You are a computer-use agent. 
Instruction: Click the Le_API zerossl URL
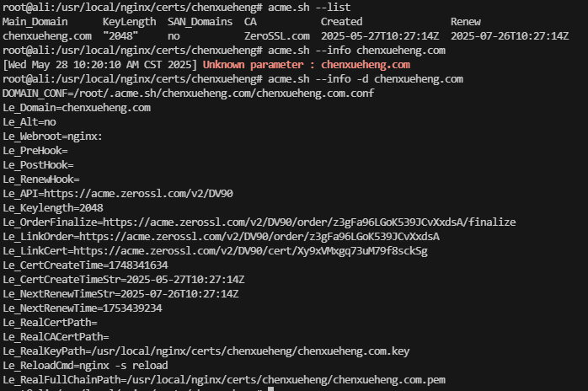click(138, 194)
